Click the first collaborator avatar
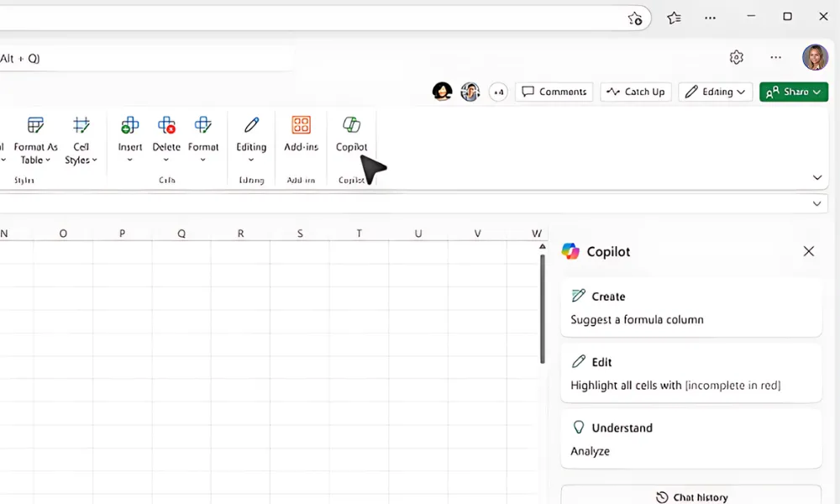The height and width of the screenshot is (504, 840). [443, 92]
